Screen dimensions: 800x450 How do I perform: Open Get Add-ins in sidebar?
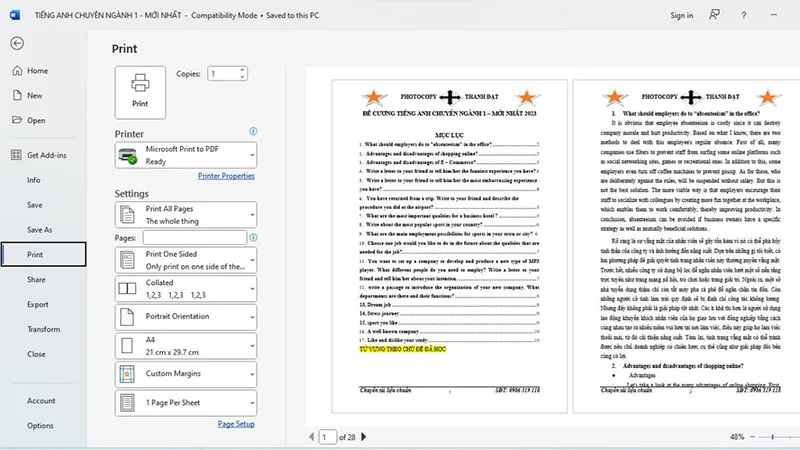tap(46, 155)
